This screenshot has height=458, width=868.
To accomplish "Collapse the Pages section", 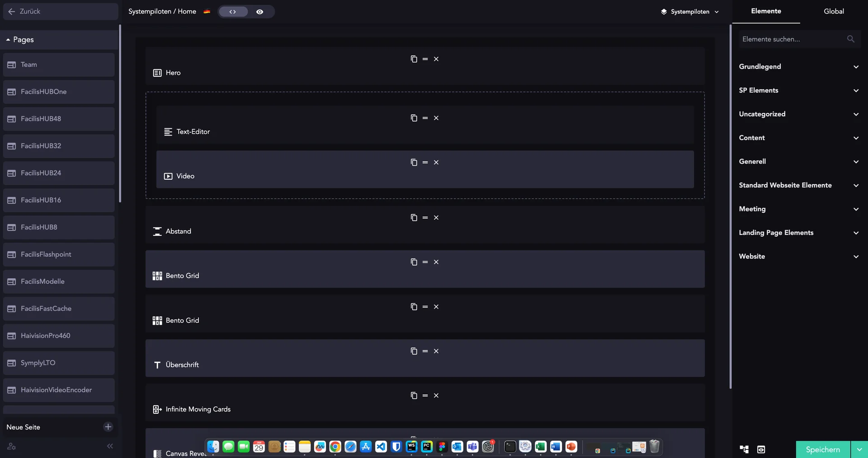I will [x=60, y=40].
